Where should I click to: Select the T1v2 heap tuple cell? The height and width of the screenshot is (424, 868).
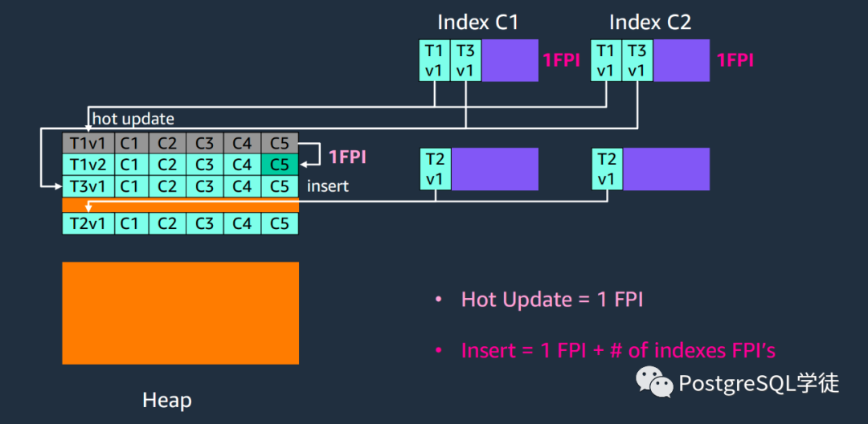click(88, 165)
